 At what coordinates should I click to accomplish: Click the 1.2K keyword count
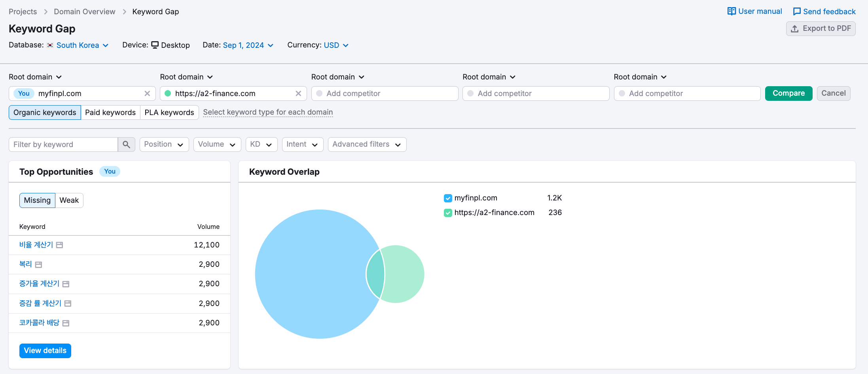click(x=555, y=198)
